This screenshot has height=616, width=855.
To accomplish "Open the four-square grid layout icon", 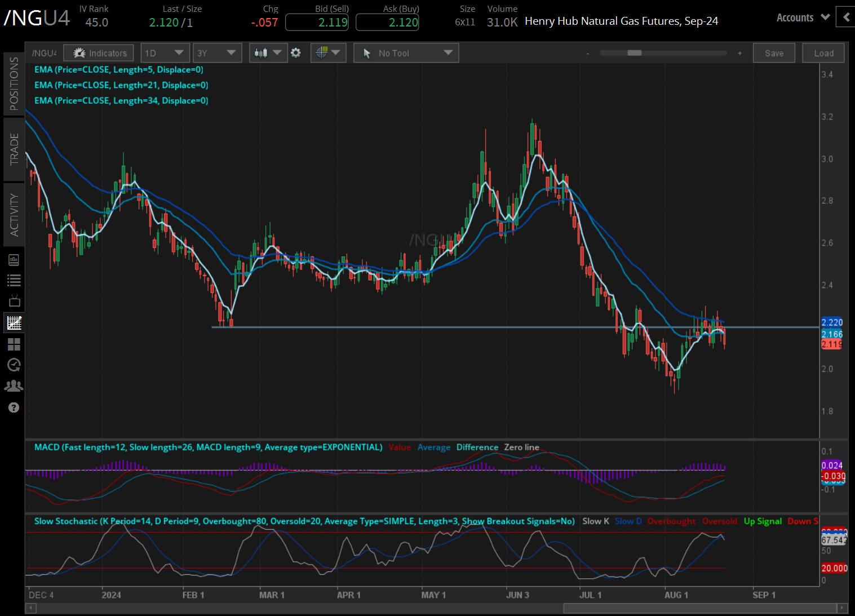I will coord(14,344).
